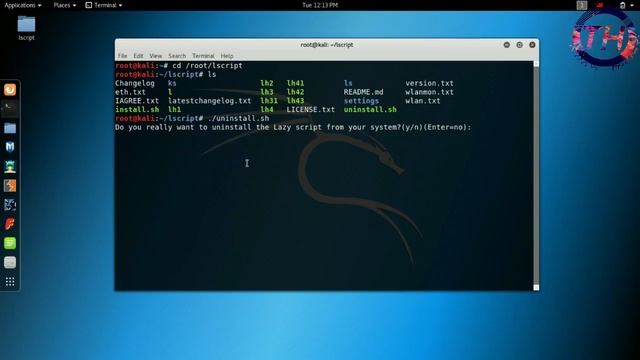This screenshot has height=360, width=640.
Task: Maximize the terminal window
Action: click(x=519, y=45)
